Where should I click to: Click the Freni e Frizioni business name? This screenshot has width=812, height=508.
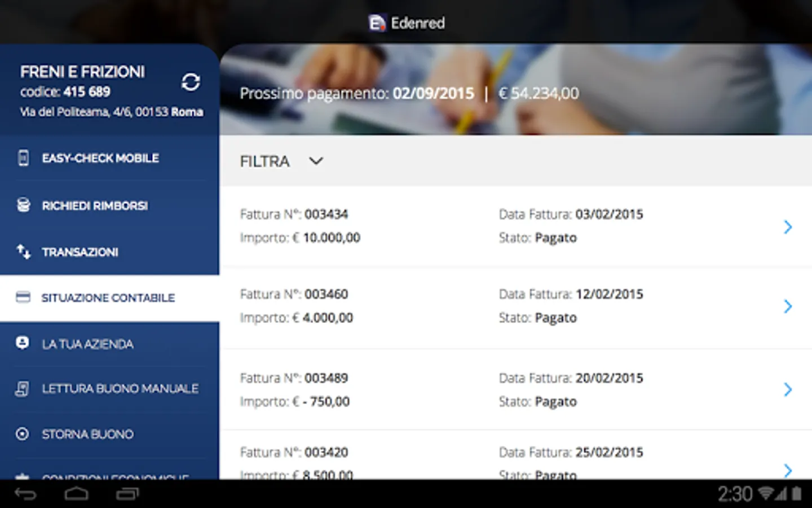click(x=82, y=72)
